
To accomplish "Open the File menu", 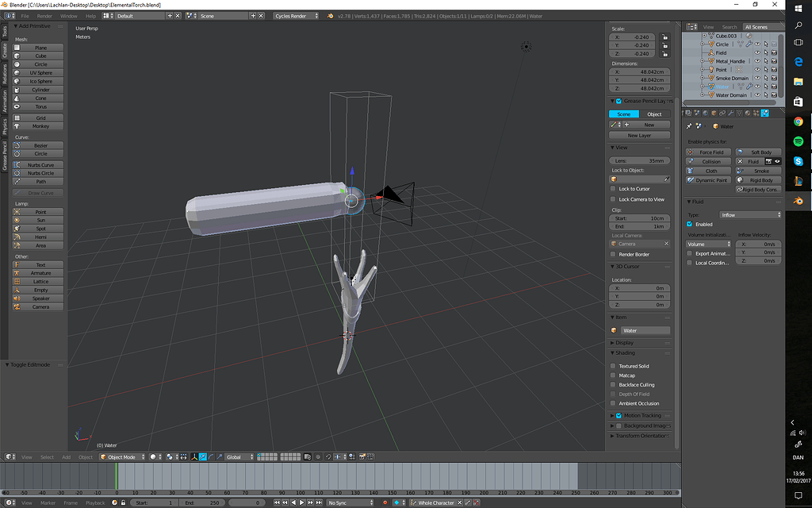I will [25, 16].
